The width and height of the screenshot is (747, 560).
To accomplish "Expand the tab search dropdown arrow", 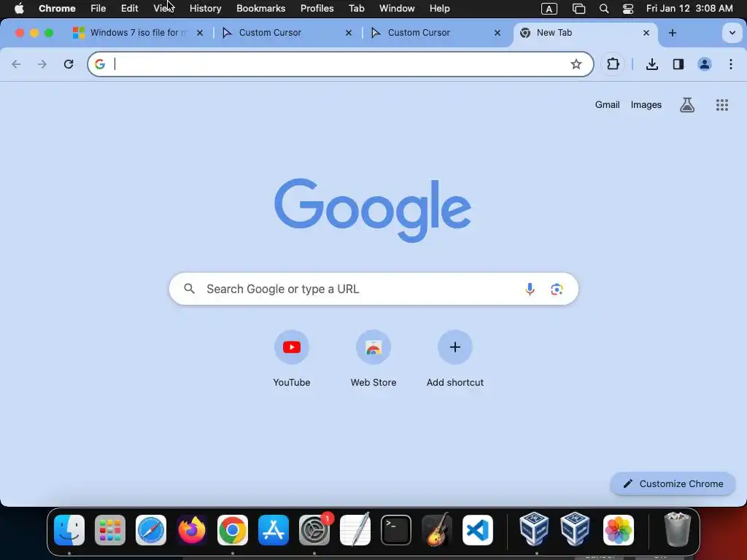I will pos(732,33).
